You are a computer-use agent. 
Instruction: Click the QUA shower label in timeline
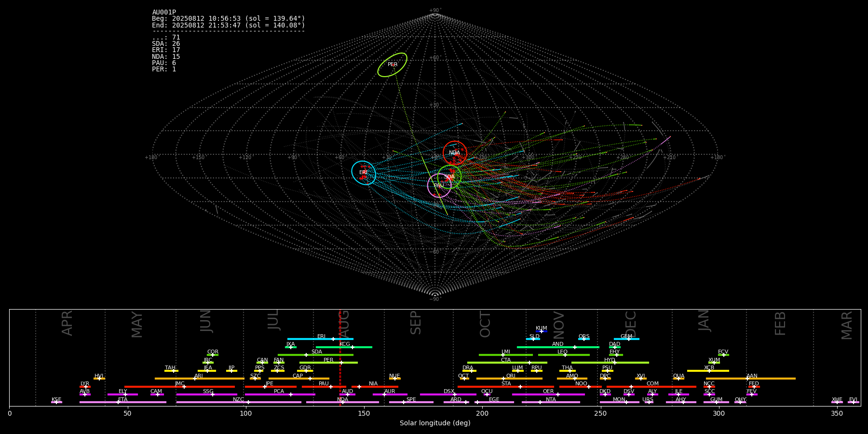click(x=678, y=376)
